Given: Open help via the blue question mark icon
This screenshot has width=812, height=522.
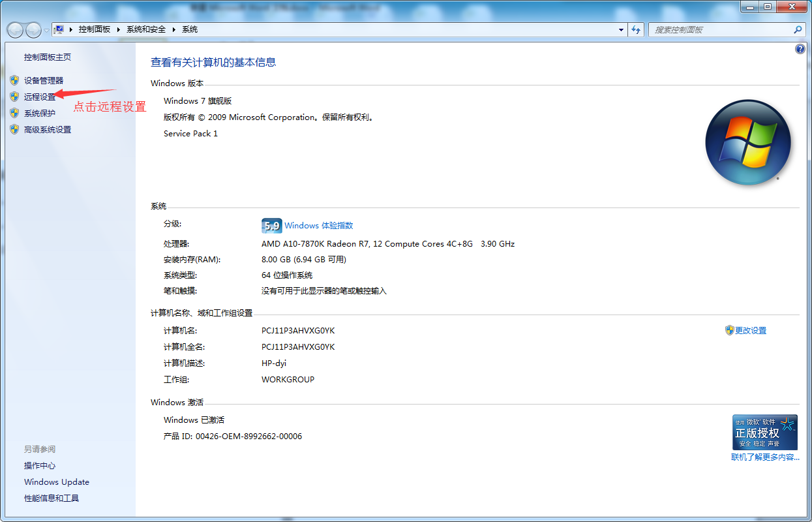Looking at the screenshot, I should click(800, 50).
